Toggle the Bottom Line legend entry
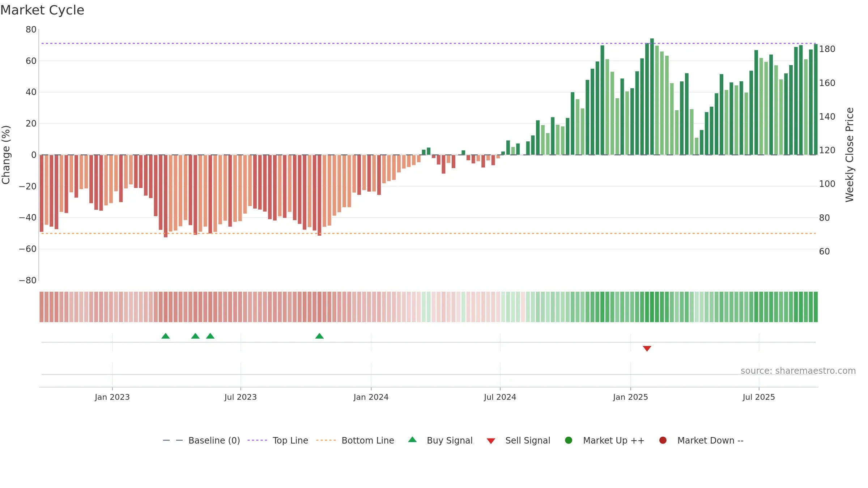Screen dimensions: 868x488 pos(355,440)
